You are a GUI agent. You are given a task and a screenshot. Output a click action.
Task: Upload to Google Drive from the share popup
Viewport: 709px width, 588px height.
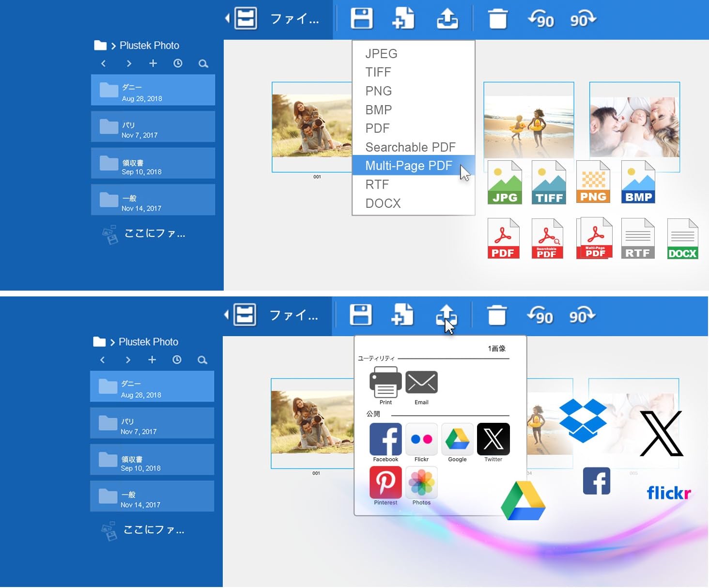point(457,439)
